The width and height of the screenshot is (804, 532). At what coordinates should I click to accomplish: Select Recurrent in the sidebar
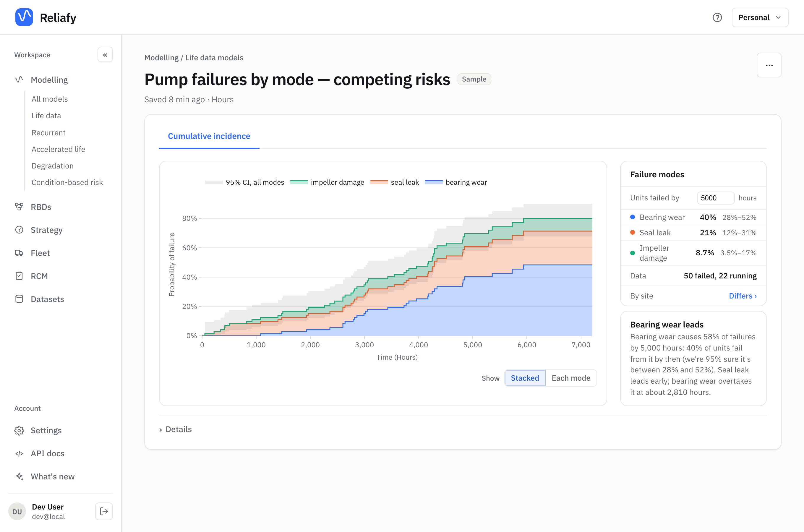pos(48,133)
